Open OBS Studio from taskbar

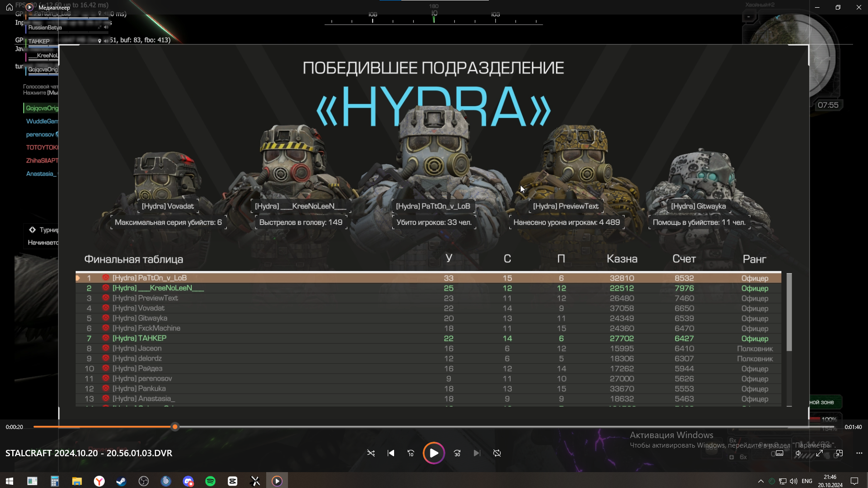coord(144,481)
